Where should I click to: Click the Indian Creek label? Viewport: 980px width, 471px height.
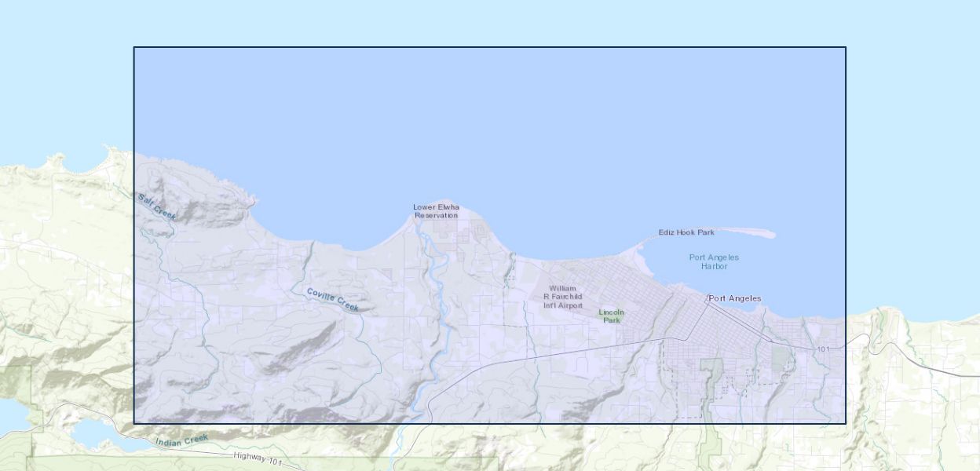pyautogui.click(x=181, y=440)
